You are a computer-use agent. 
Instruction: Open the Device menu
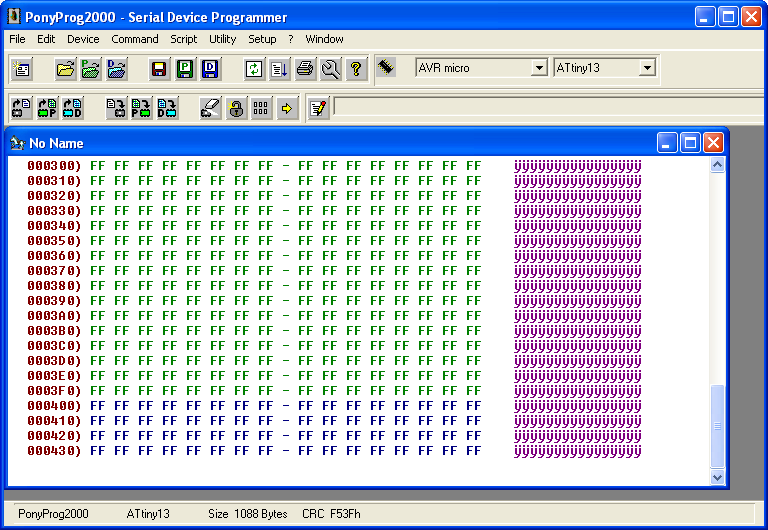pyautogui.click(x=83, y=39)
